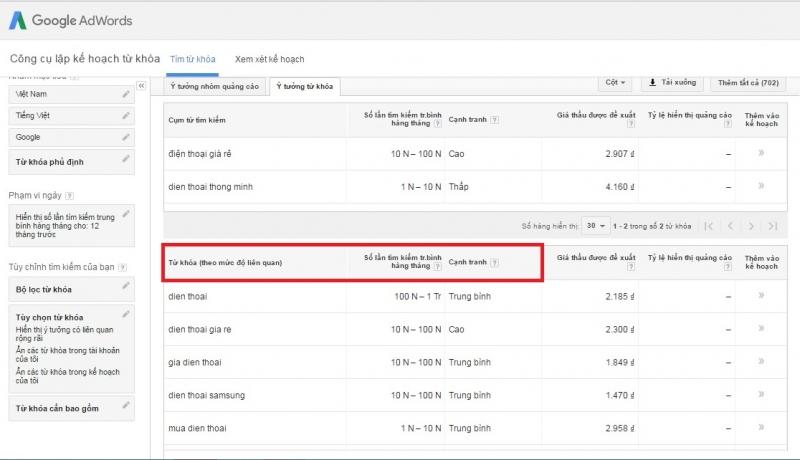Click help icon next to Phạm vi ngày
Image resolution: width=800 pixels, height=460 pixels.
tap(69, 195)
